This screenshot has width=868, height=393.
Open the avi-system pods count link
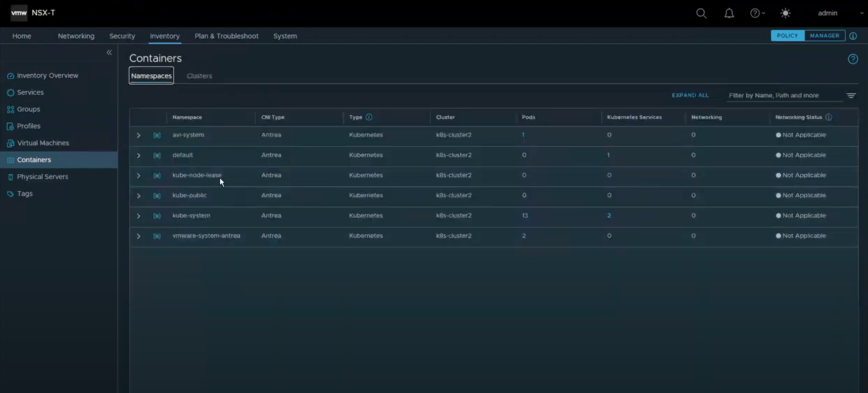tap(523, 135)
